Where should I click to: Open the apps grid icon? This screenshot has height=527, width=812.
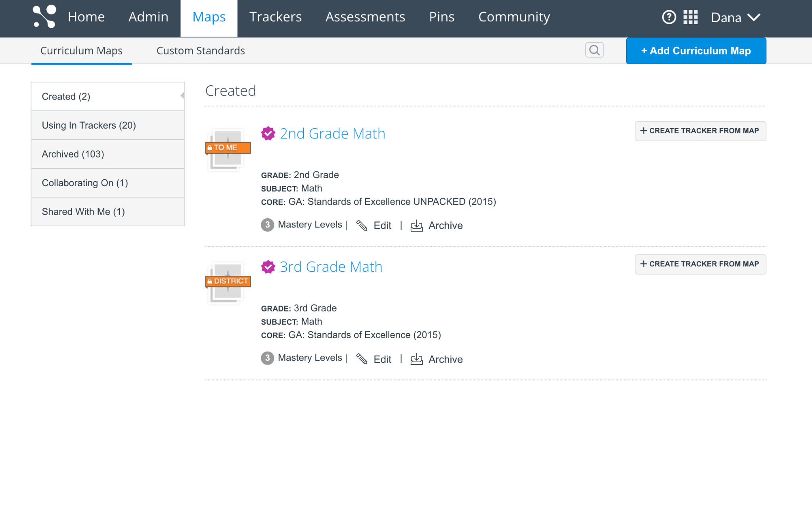pos(690,17)
